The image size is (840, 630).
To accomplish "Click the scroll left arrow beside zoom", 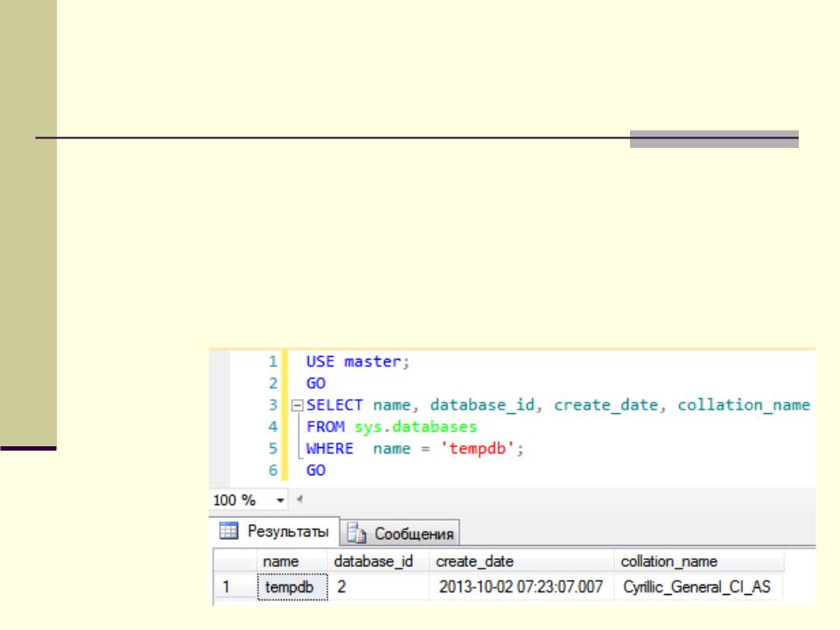I will pos(299,500).
